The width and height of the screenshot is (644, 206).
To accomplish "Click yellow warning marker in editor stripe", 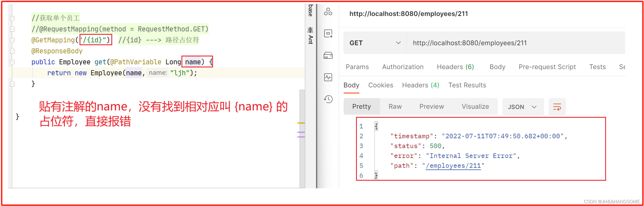I will (301, 123).
